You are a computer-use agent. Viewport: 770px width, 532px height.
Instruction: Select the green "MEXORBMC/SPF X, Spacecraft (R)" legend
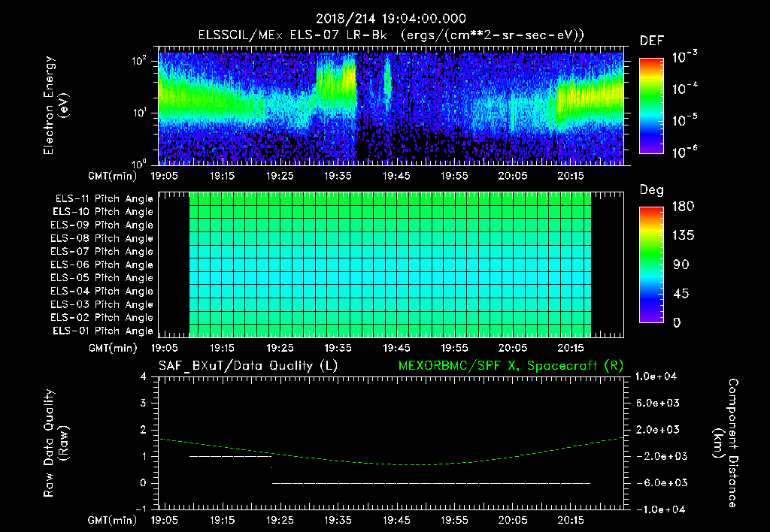tap(511, 366)
